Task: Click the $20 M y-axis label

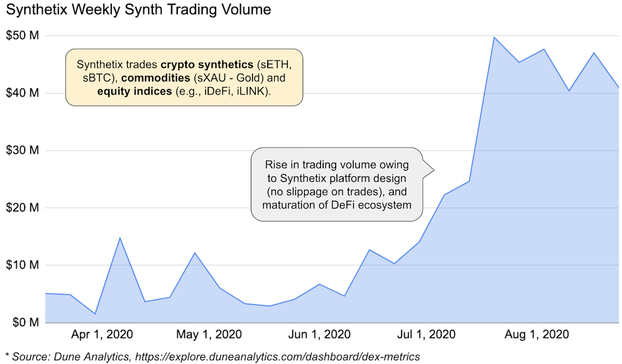Action: point(22,208)
